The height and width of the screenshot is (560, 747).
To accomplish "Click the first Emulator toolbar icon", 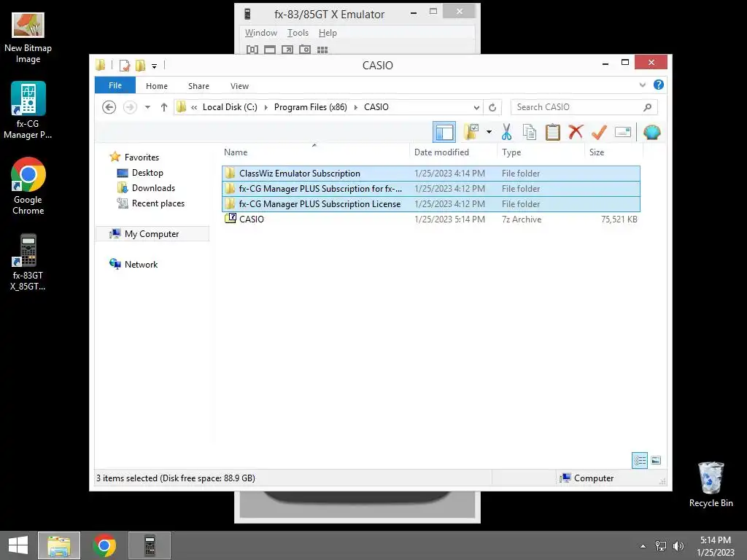I will click(252, 49).
